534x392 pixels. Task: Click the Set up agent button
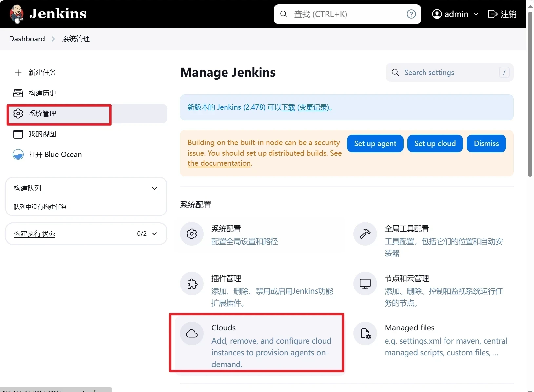[x=375, y=143]
